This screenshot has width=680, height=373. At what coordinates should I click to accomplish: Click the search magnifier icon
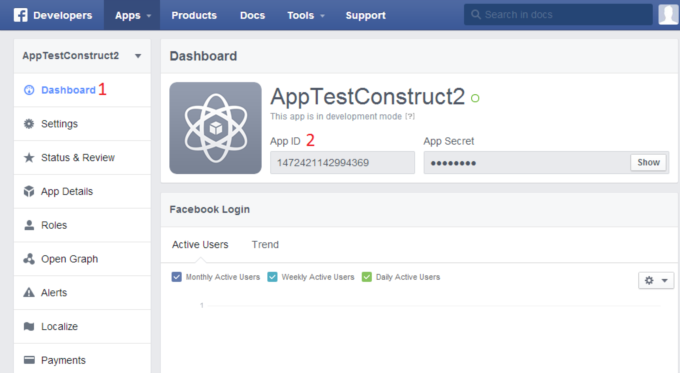coord(476,15)
